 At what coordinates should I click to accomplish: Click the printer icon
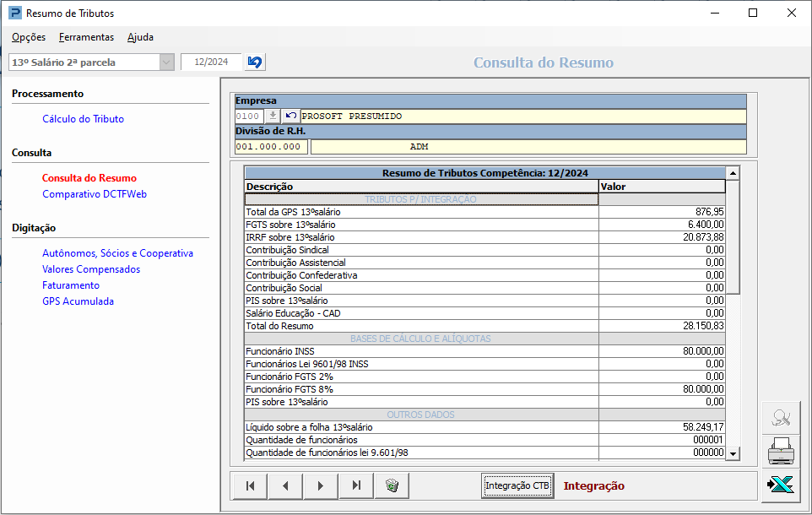781,451
